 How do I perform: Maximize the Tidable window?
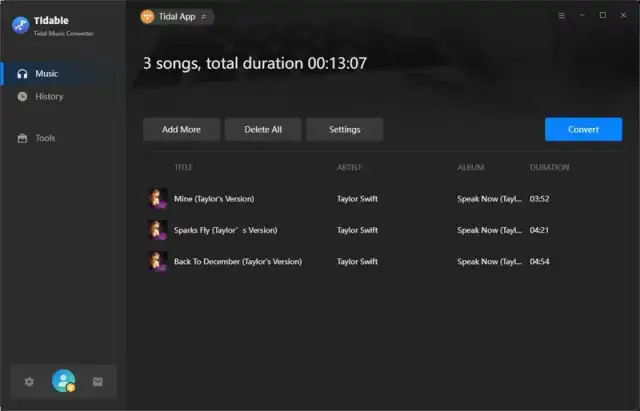point(602,15)
